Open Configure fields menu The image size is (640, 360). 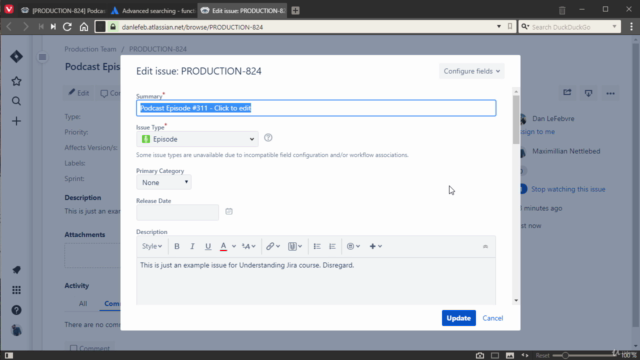tap(471, 71)
